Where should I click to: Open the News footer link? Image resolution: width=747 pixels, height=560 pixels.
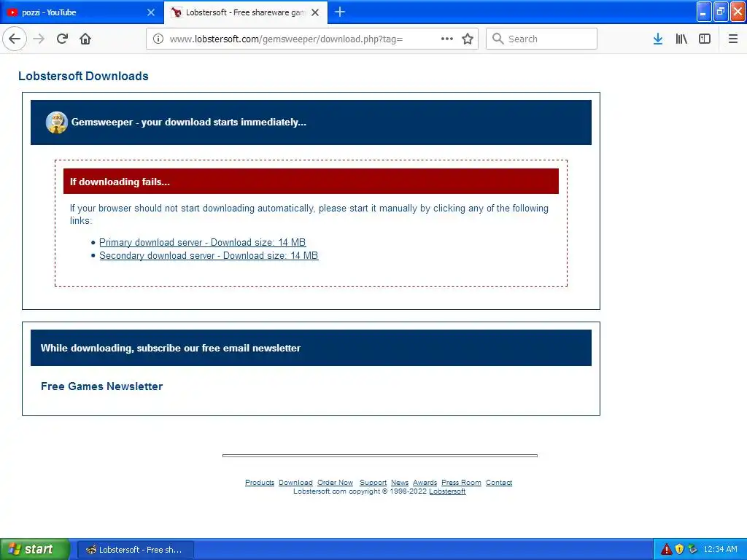point(400,483)
